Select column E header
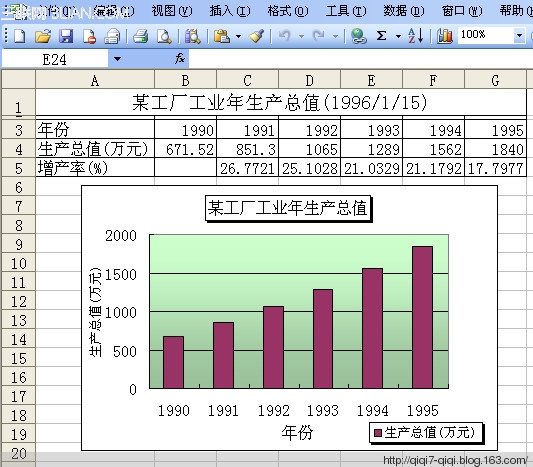The height and width of the screenshot is (467, 533). 372,80
